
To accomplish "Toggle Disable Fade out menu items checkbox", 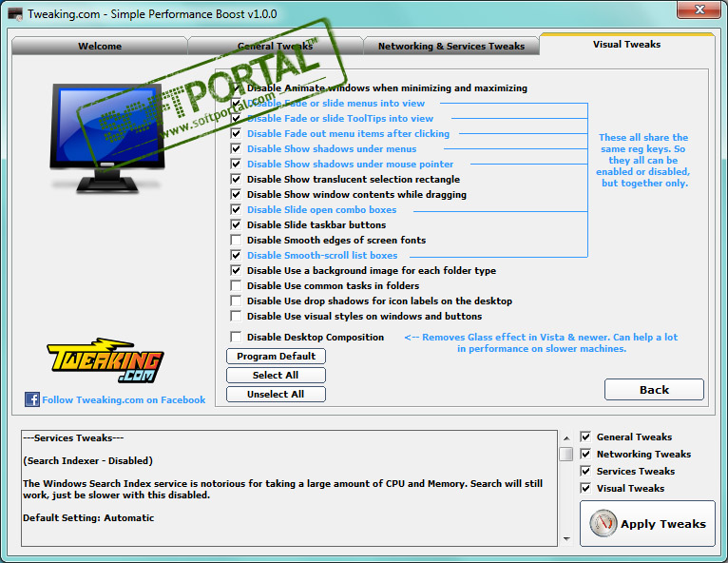I will click(x=236, y=133).
